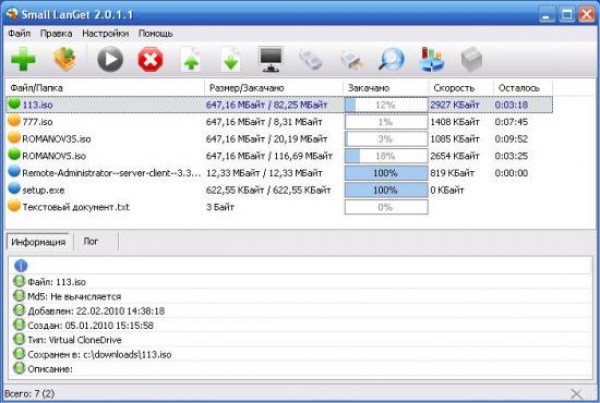Viewport: 600px width, 403px height.
Task: Click the 12% progress bar of 113.iso
Action: (x=386, y=105)
